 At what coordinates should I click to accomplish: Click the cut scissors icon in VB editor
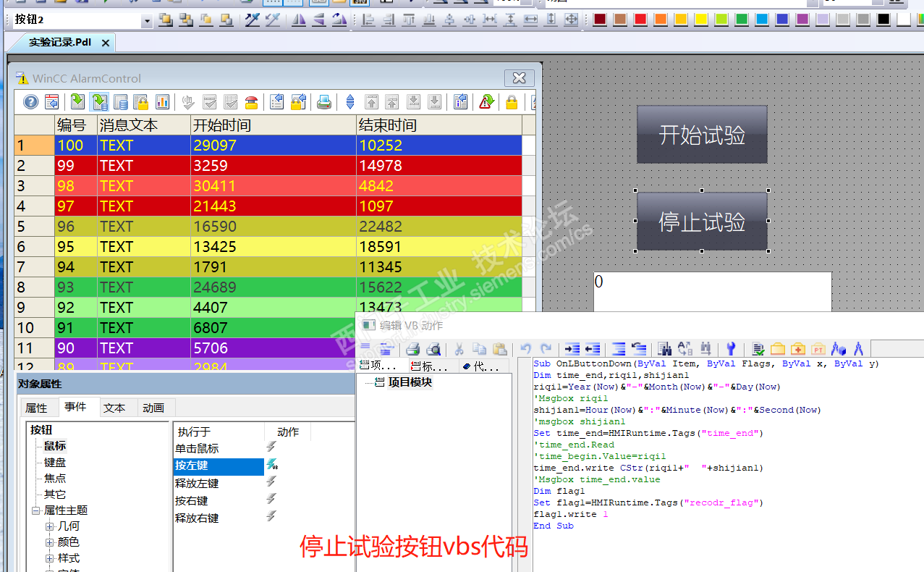point(459,348)
